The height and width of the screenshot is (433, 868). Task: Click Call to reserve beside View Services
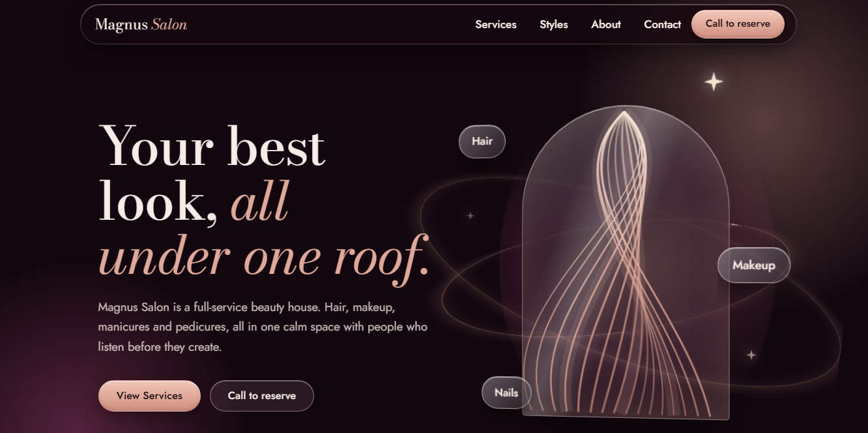pos(262,396)
